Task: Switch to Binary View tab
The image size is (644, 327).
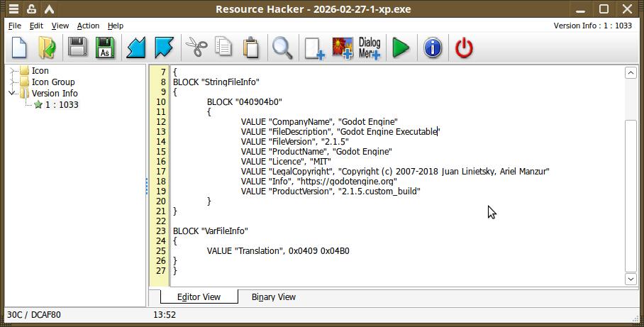Action: 274,297
